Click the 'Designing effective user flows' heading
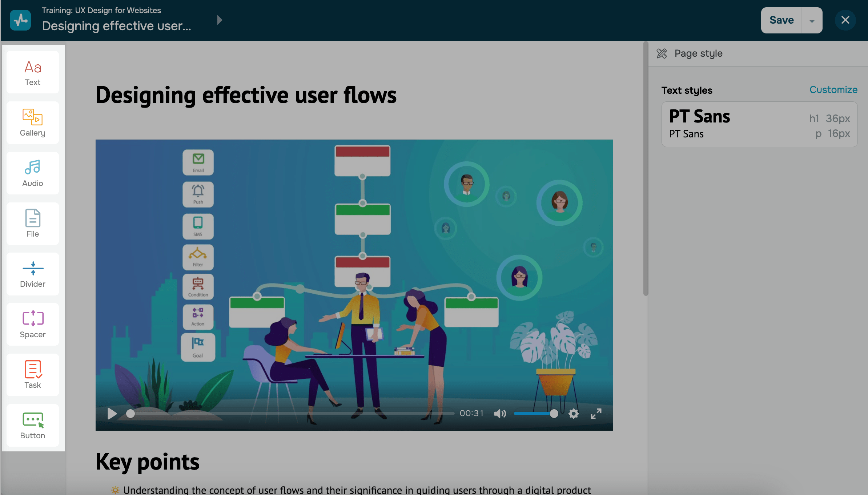This screenshot has height=495, width=868. [x=246, y=95]
